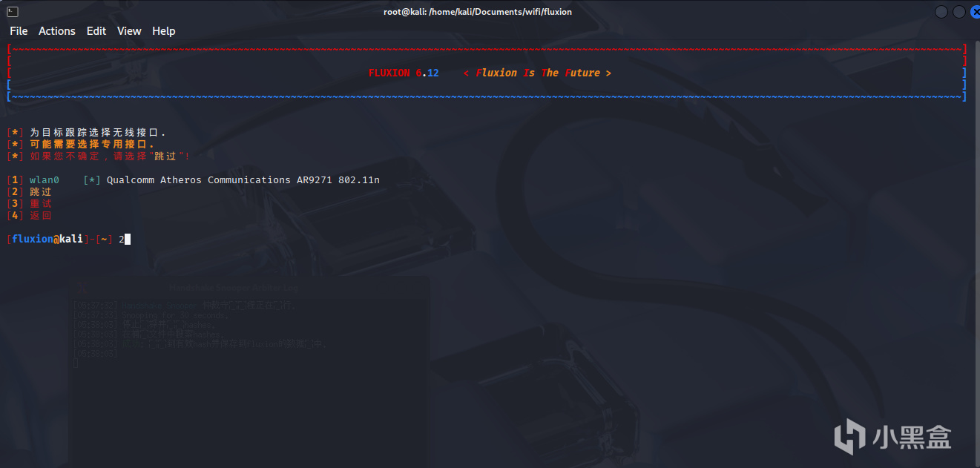The height and width of the screenshot is (468, 980).
Task: Click the '重试' retry option line
Action: click(x=30, y=204)
